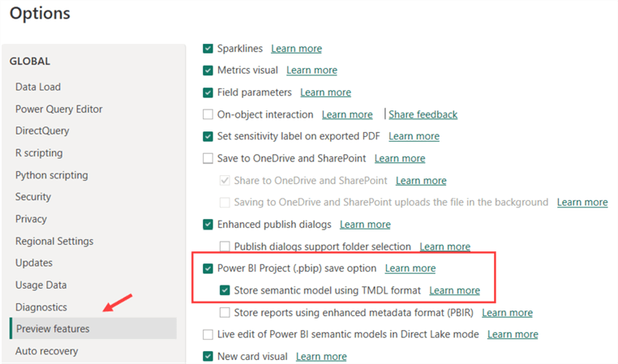Uncheck the New card visual checkbox
This screenshot has height=364, width=618.
click(208, 357)
